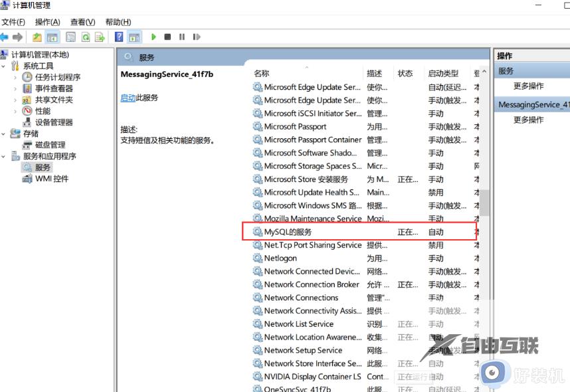
Task: Click the Refresh toolbar icon
Action: (x=86, y=37)
